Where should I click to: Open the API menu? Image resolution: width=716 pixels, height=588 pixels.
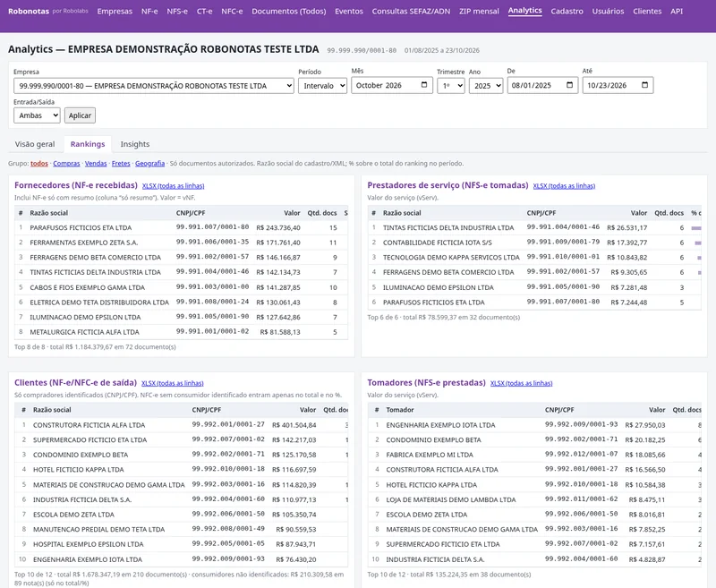677,11
